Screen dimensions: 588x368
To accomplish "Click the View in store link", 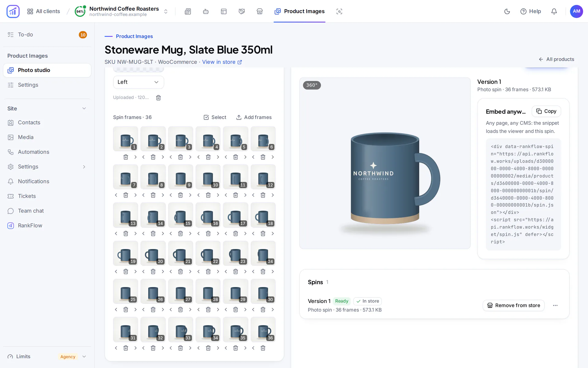I will (222, 62).
